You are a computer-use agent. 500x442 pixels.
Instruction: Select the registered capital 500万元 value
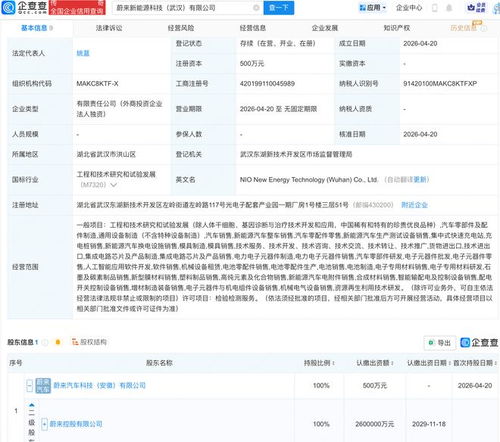252,64
